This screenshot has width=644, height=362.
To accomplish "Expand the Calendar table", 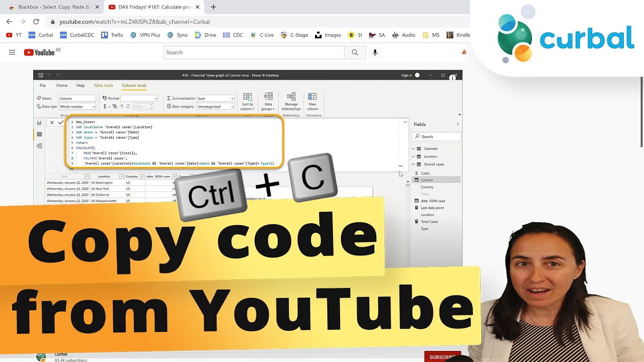I will point(413,149).
